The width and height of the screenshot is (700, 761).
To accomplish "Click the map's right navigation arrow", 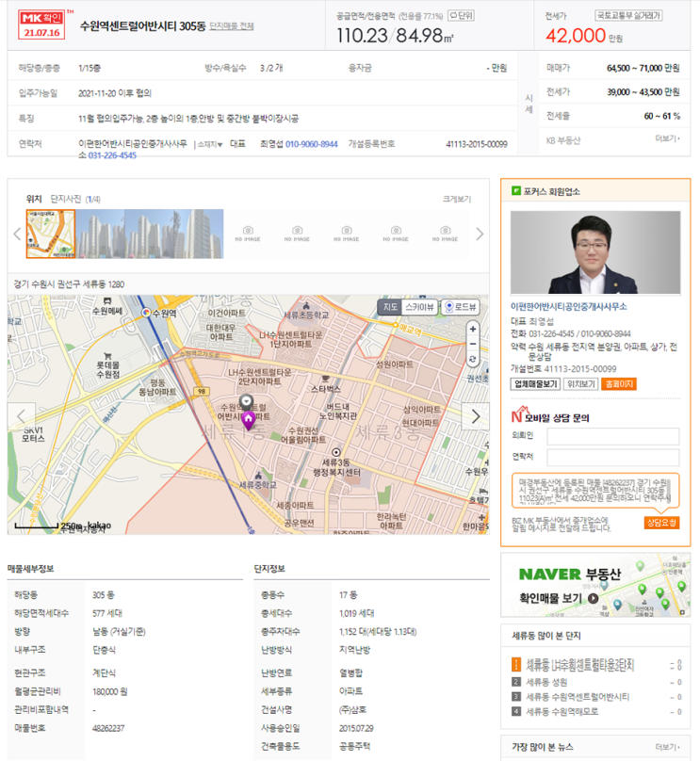I will (x=475, y=416).
